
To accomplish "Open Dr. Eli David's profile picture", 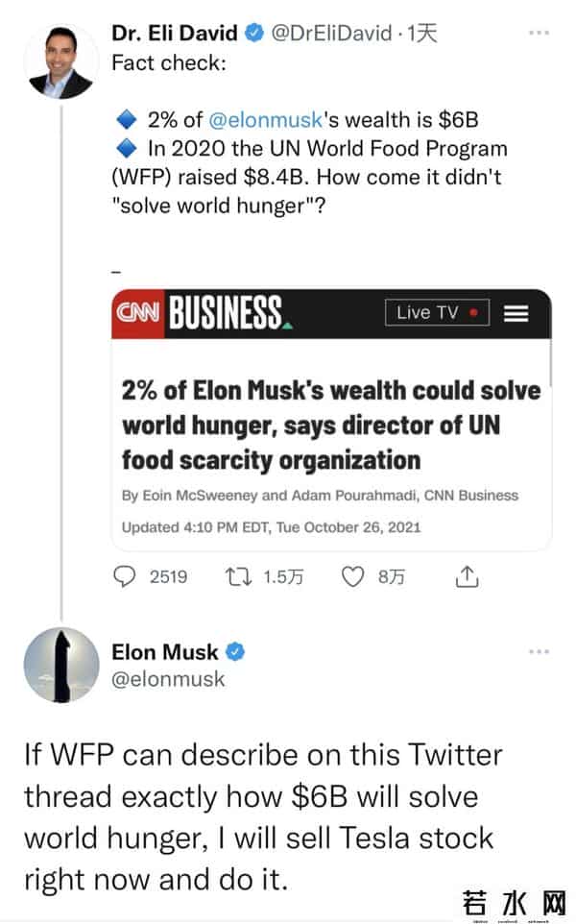I will (x=60, y=61).
